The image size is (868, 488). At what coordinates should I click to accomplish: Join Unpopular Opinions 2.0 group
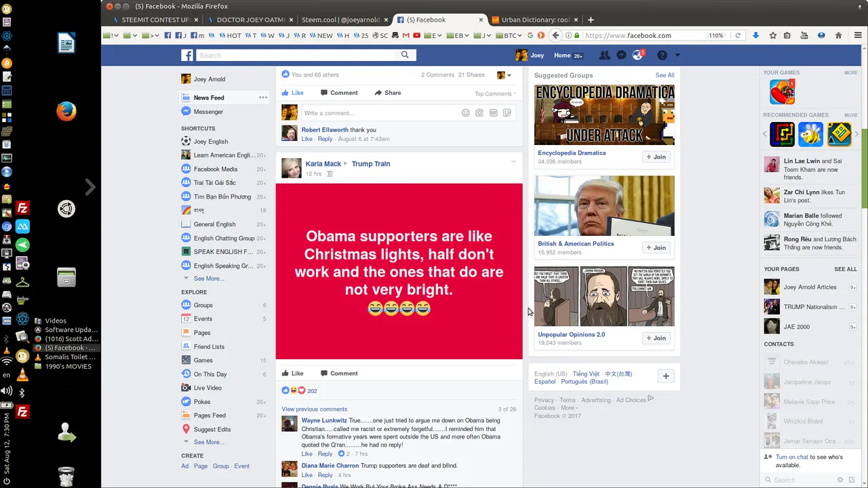[656, 338]
